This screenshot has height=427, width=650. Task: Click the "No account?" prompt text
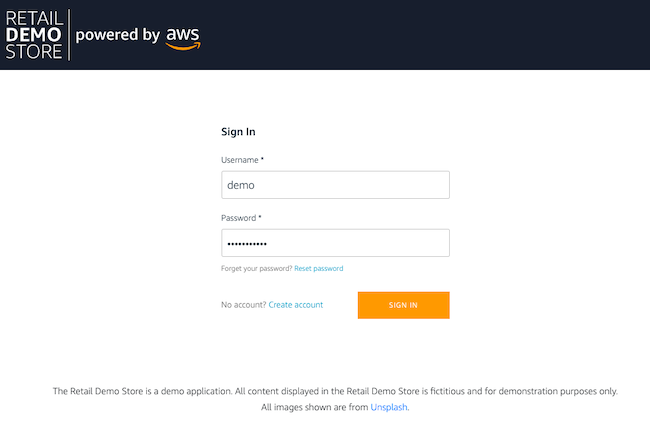coord(243,305)
